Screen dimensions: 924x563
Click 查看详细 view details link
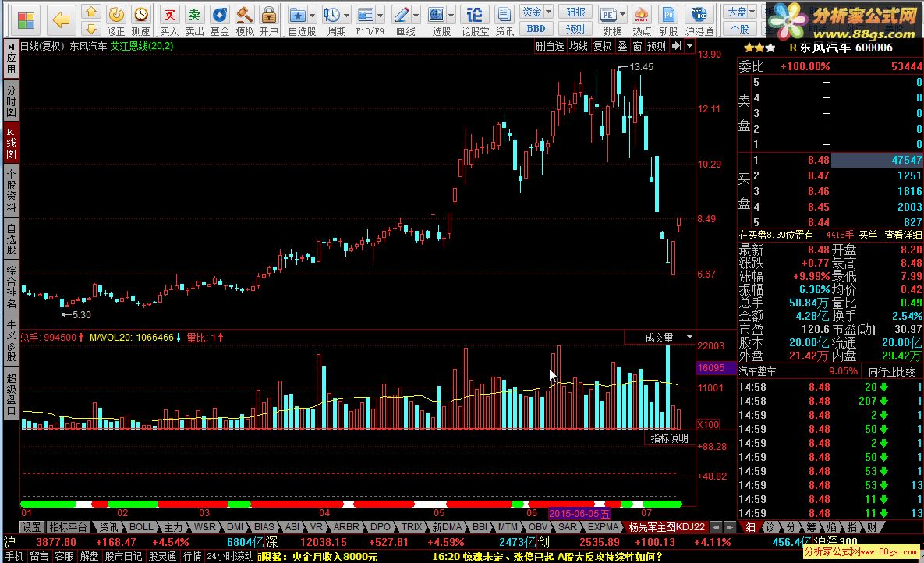pos(903,235)
